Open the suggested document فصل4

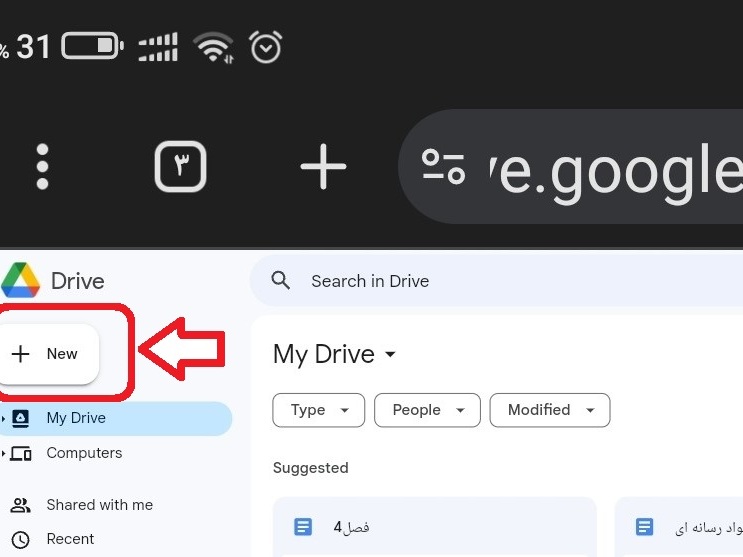(x=435, y=527)
